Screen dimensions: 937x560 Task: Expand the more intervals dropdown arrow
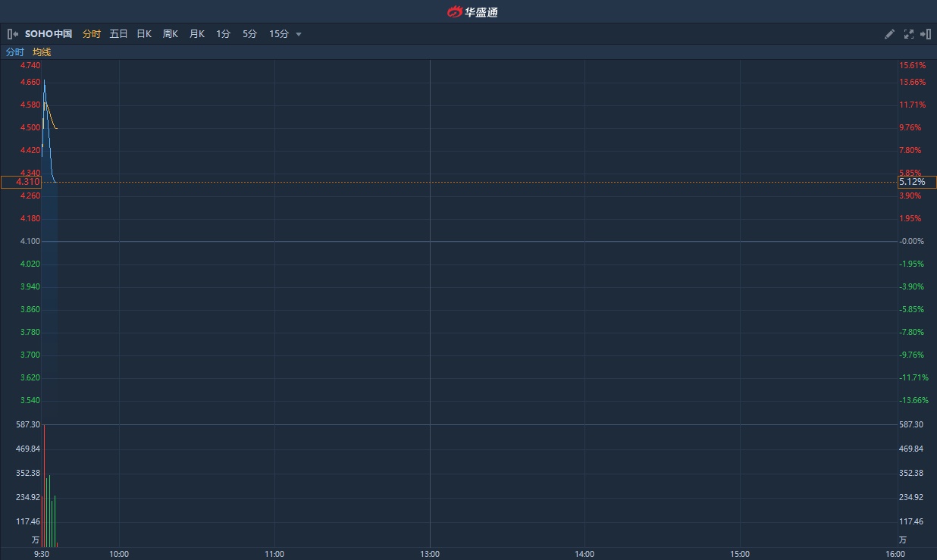299,34
